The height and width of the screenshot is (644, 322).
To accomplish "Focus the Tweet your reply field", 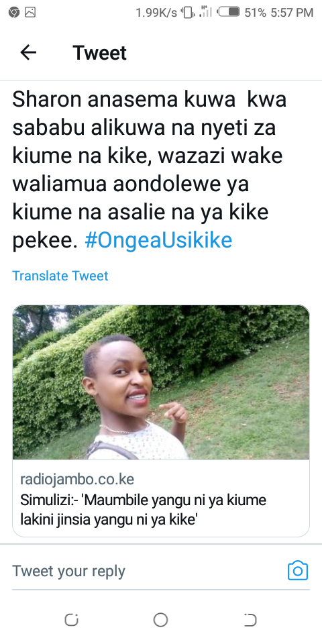I will (148, 571).
